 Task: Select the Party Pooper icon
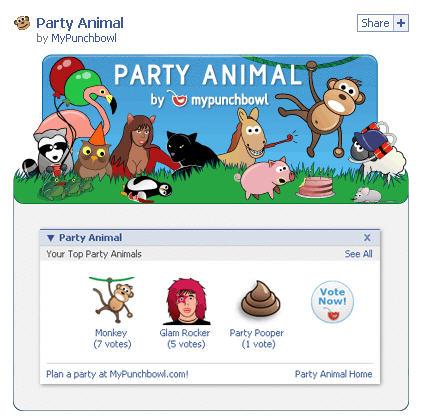[260, 298]
